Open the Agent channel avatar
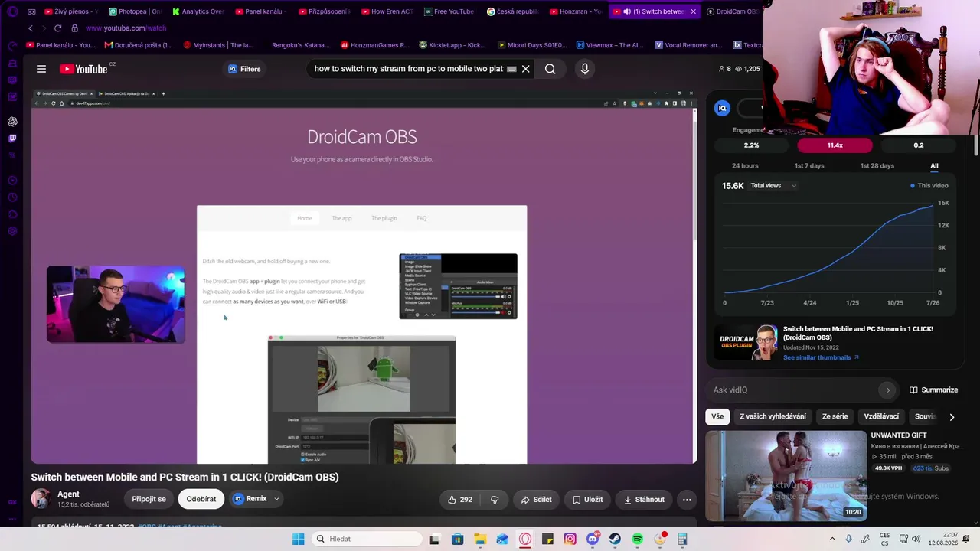 41,499
